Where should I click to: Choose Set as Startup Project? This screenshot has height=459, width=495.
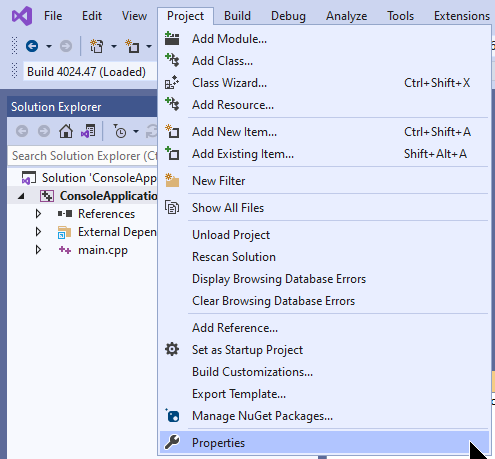tap(247, 350)
